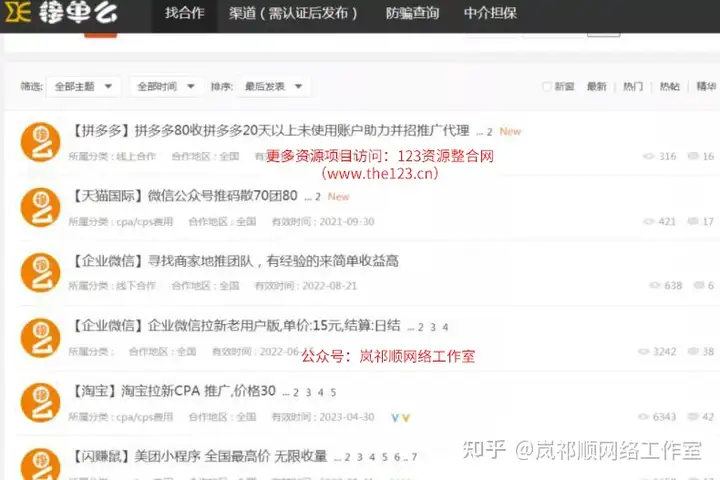The image size is (720, 480).
Task: Go to page 2 of 天猫国际 post
Action: click(318, 198)
